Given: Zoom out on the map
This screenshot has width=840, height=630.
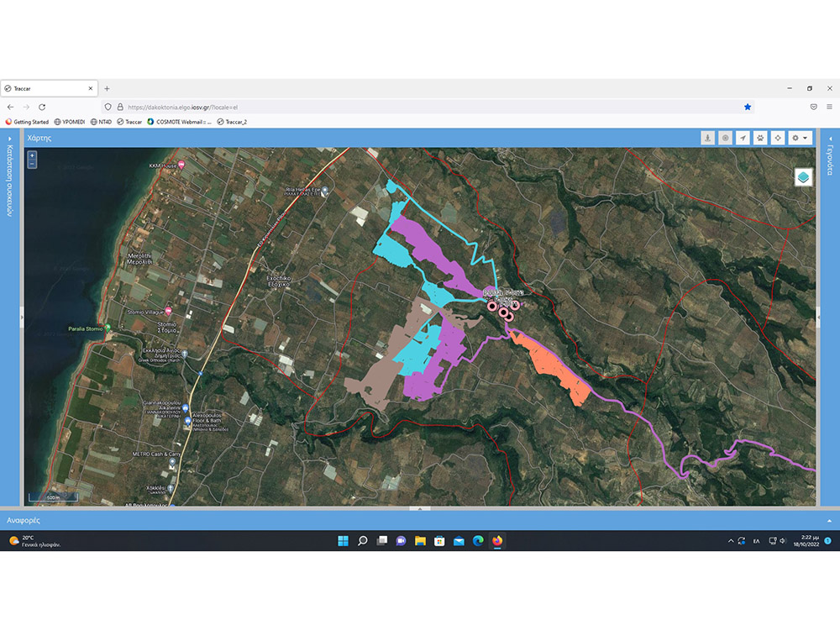Looking at the screenshot, I should point(32,164).
